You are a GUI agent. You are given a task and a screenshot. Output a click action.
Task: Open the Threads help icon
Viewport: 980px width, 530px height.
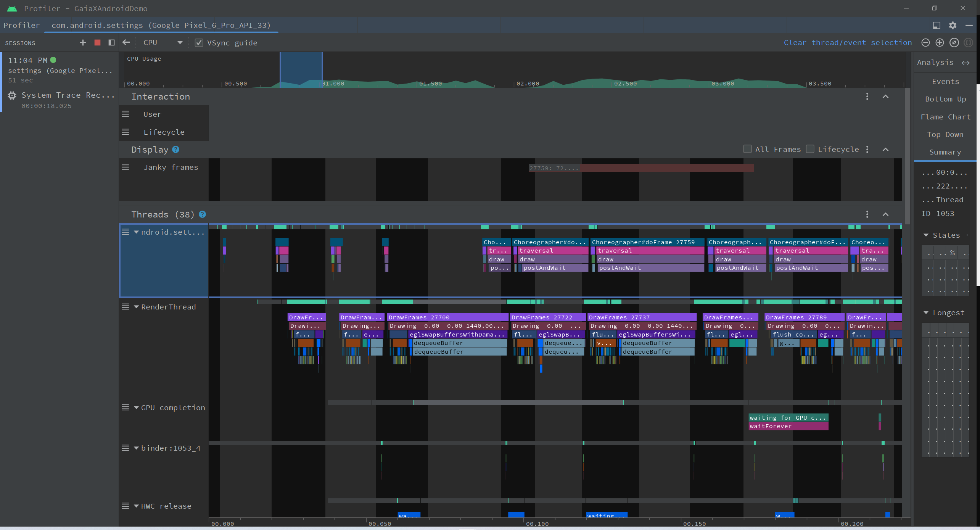pos(203,214)
